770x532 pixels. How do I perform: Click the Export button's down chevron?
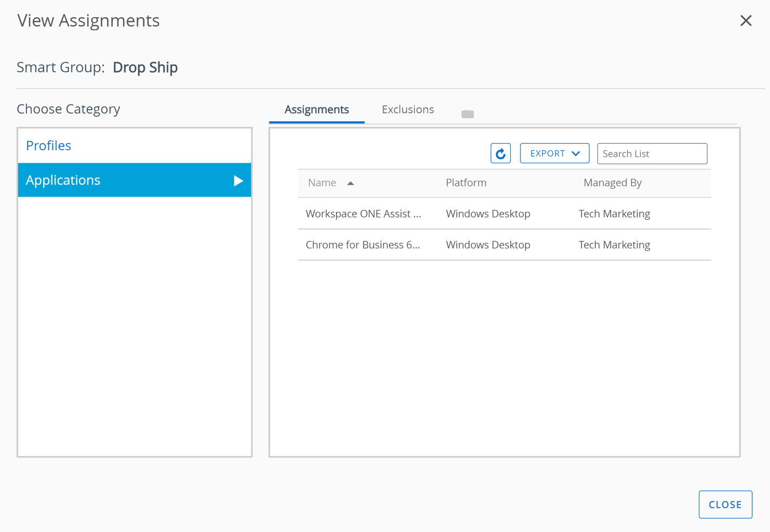575,153
